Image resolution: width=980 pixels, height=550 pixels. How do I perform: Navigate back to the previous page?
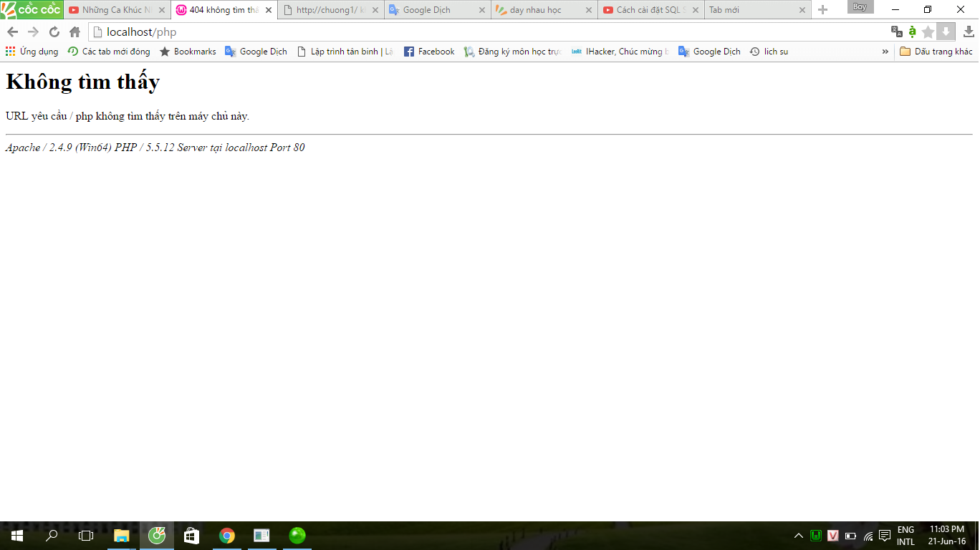[x=13, y=32]
